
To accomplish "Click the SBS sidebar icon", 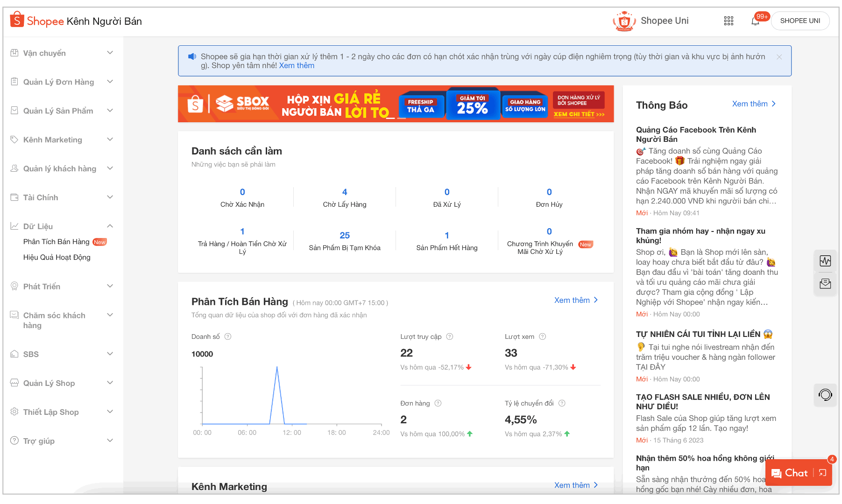I will 14,354.
